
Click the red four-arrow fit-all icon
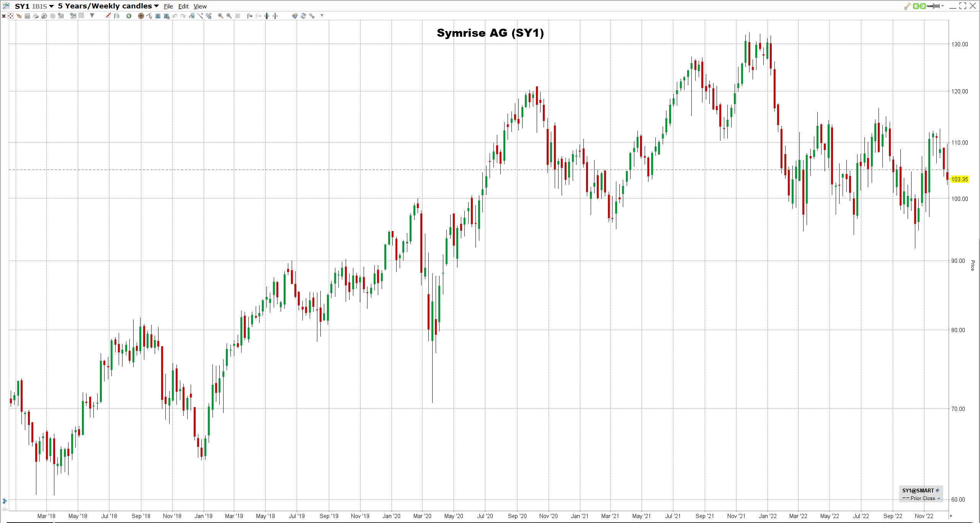[x=10, y=16]
